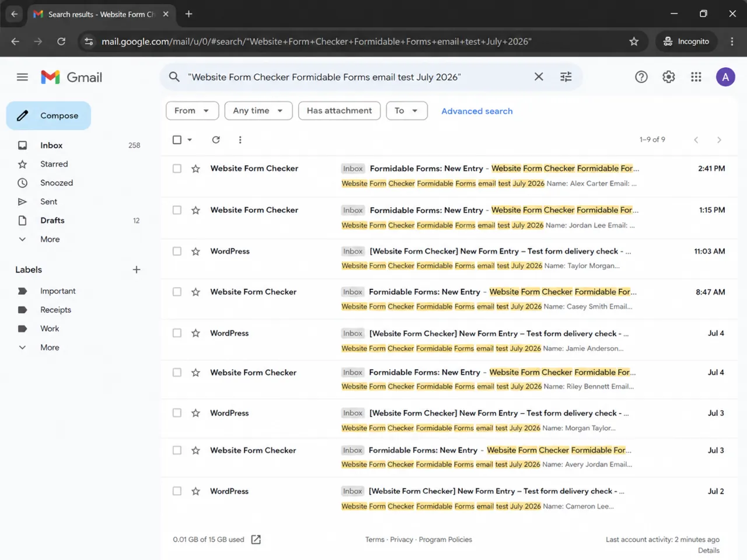
Task: Open the Important label
Action: 58,291
